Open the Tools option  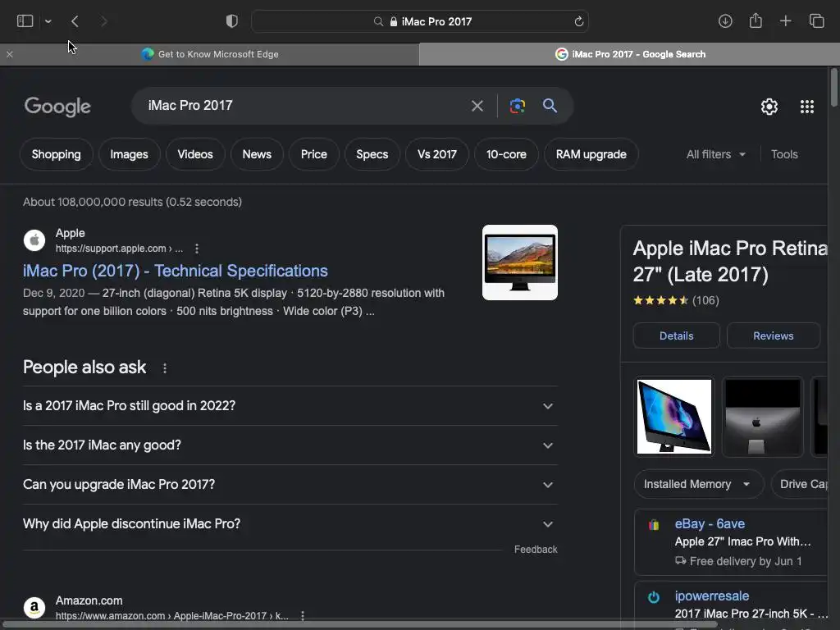[784, 154]
